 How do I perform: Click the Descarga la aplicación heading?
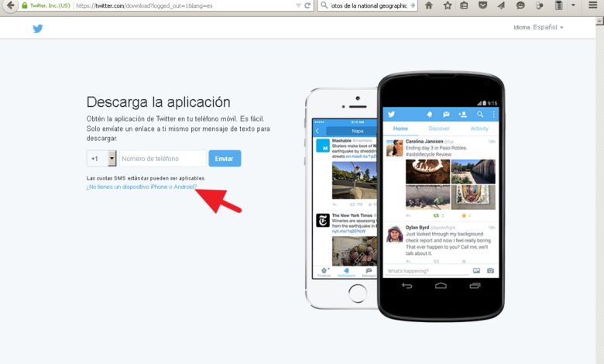158,102
